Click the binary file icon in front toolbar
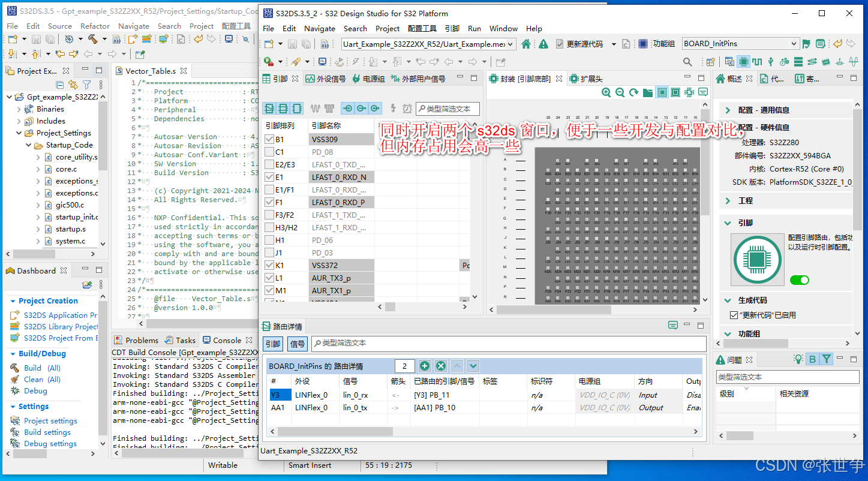Image resolution: width=868 pixels, height=481 pixels. [x=324, y=44]
